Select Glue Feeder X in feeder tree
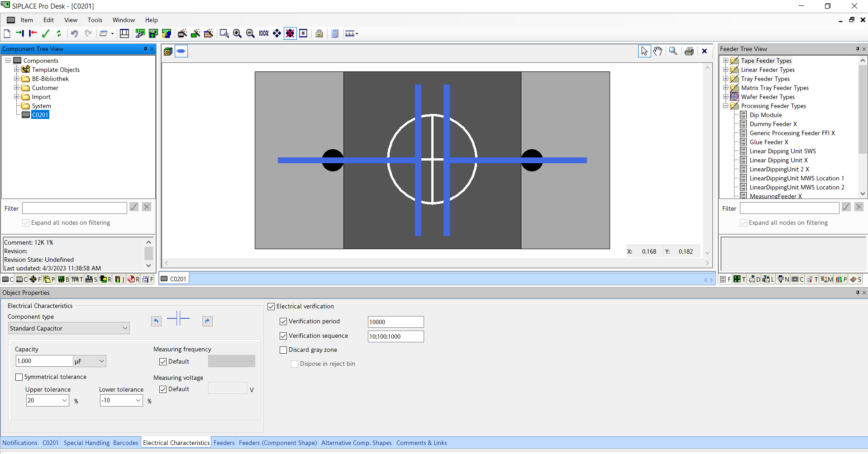868x454 pixels. click(768, 142)
